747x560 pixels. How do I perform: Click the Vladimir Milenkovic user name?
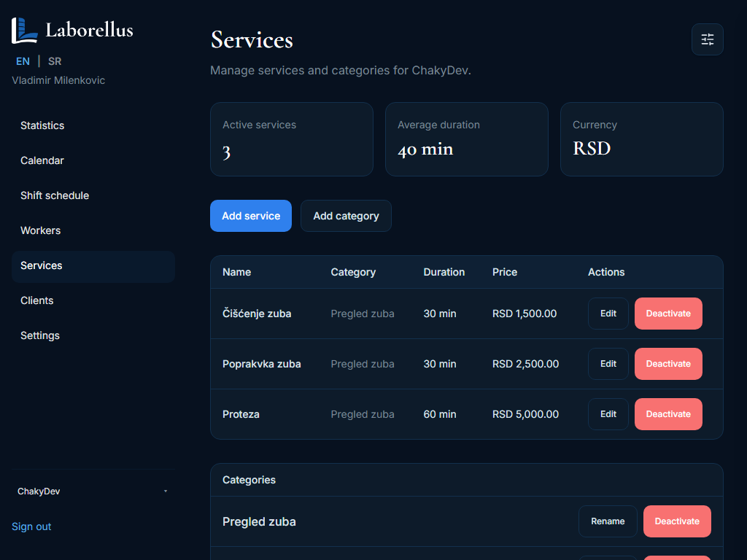(x=58, y=80)
